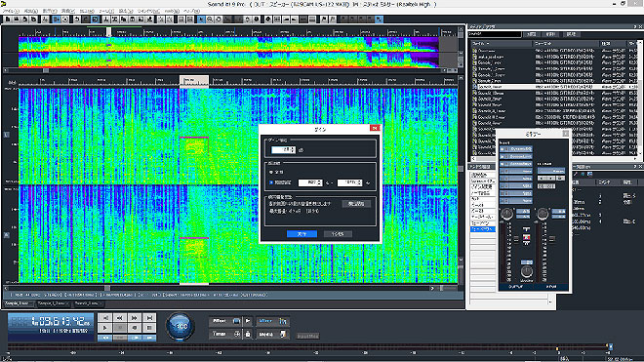Jump to end with the transport button
The image size is (644, 362).
point(149,318)
